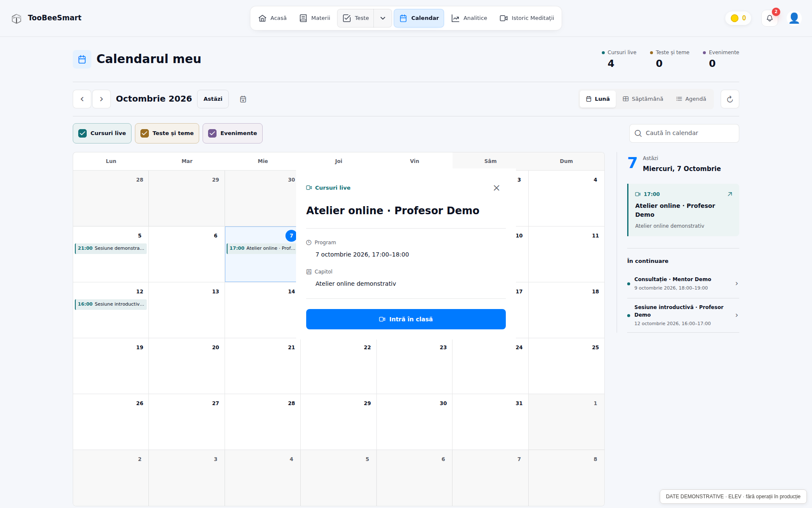Open the 17:00 event via arrow icon in sidebar
Image resolution: width=812 pixels, height=508 pixels.
[x=730, y=194]
